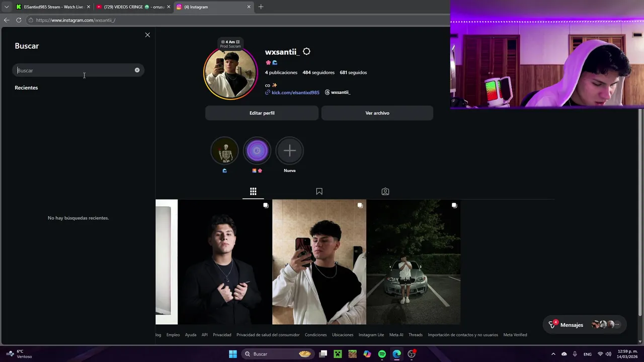The width and height of the screenshot is (644, 362).
Task: Open volume tray icon
Action: tap(608, 354)
